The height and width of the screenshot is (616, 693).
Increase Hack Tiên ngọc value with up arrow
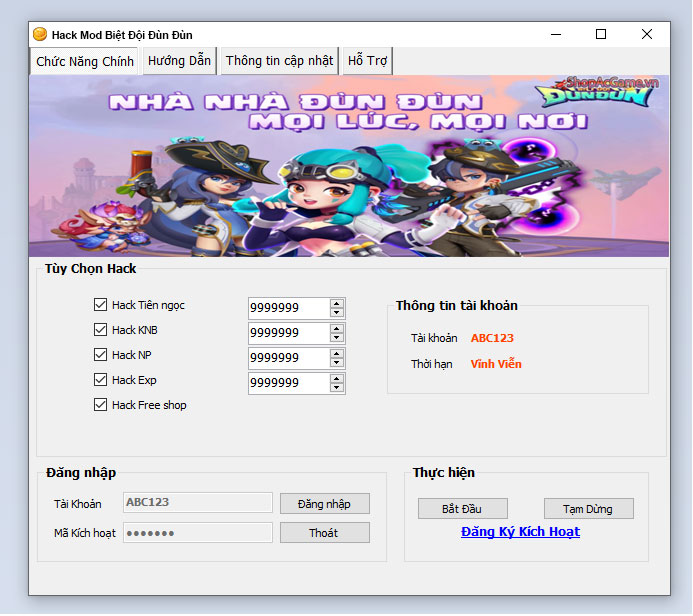[x=337, y=304]
